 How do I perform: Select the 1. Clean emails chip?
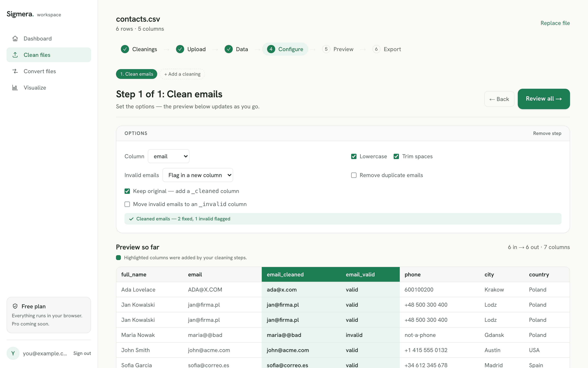(x=137, y=74)
